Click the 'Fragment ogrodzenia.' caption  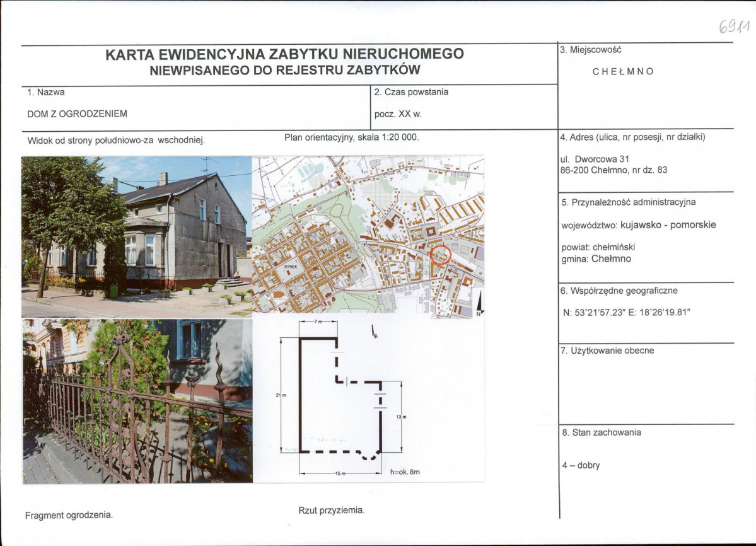(x=69, y=515)
